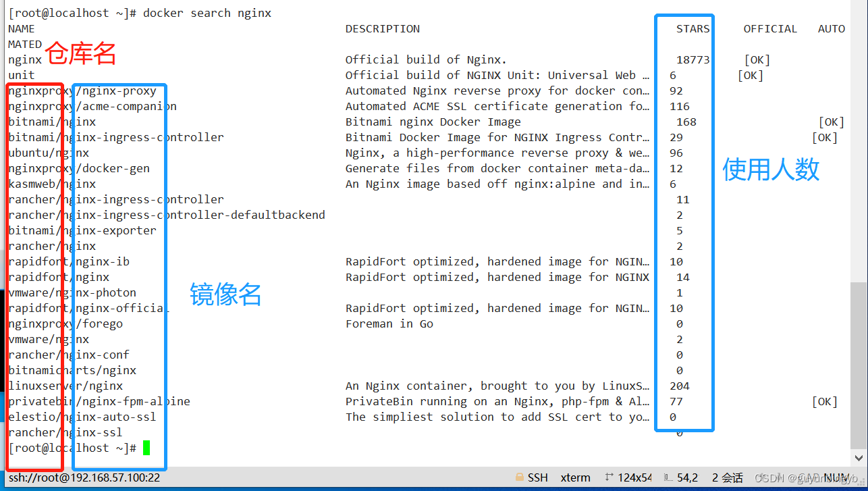Viewport: 868px width, 491px height.
Task: Click rancher/nginx-ingress-controller-defaultbackend image name
Action: [x=167, y=215]
